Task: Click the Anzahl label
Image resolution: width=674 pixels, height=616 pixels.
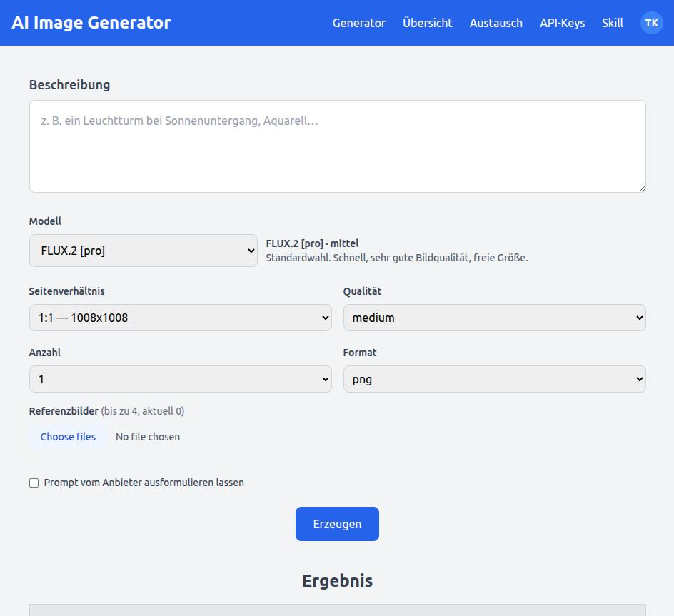Action: pos(45,353)
